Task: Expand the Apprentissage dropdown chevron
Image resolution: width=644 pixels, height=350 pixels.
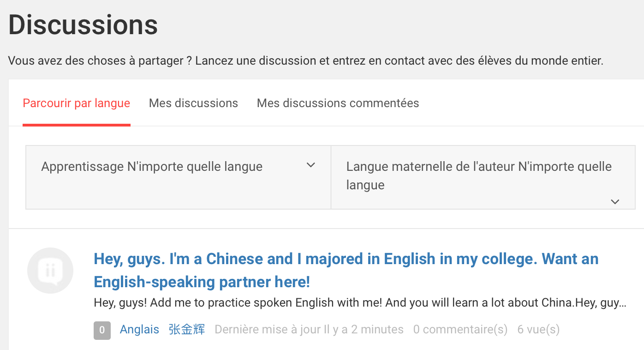Action: point(311,165)
